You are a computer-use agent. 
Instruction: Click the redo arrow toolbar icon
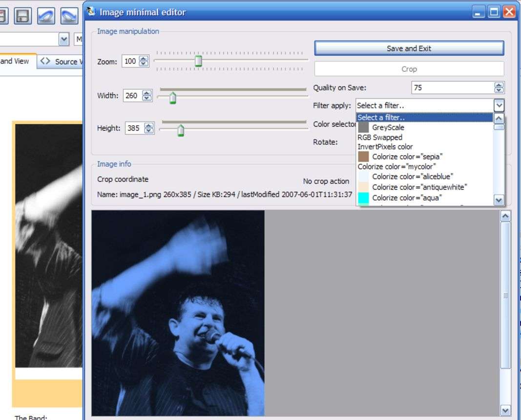(x=70, y=16)
